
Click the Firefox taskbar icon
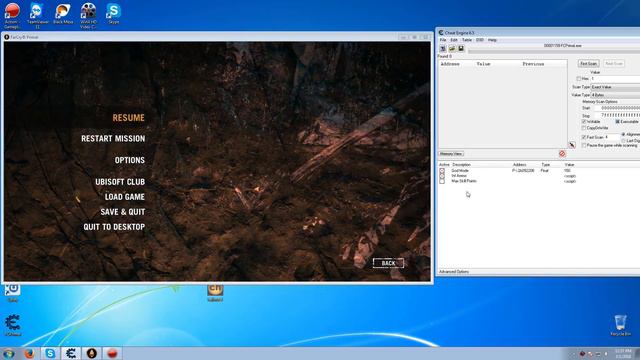pyautogui.click(x=29, y=353)
